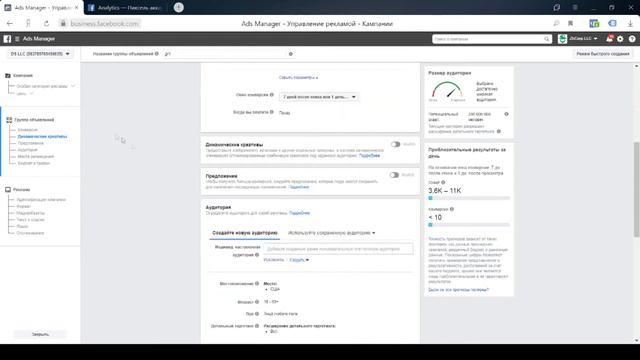Toggle the Dynamic creative switch

tap(395, 144)
